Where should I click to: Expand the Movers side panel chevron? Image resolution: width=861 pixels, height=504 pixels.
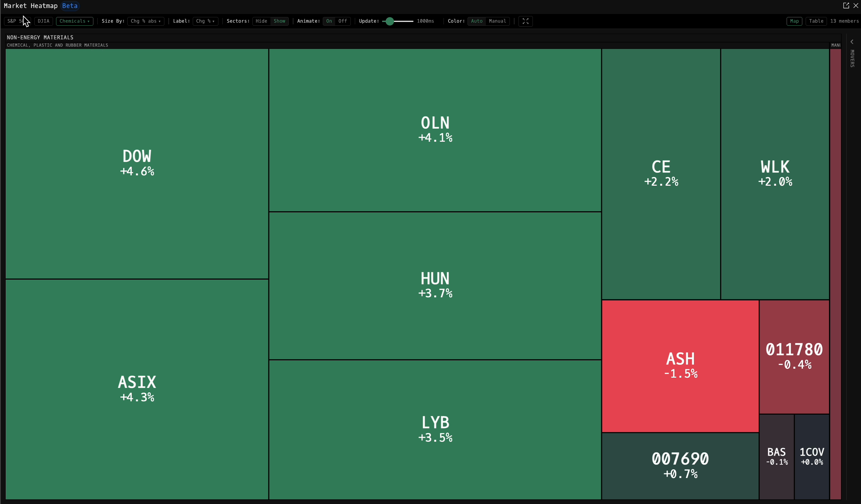click(852, 42)
